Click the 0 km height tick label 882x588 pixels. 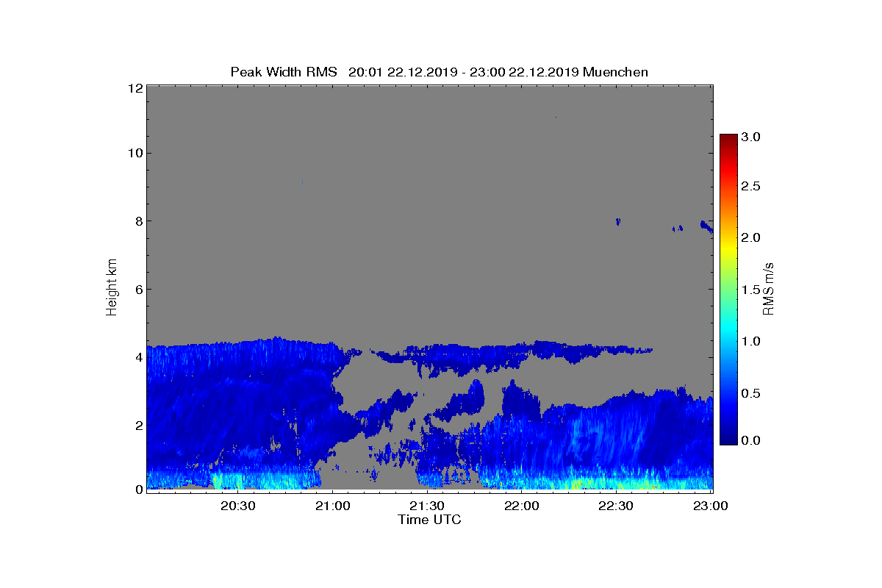(x=138, y=490)
